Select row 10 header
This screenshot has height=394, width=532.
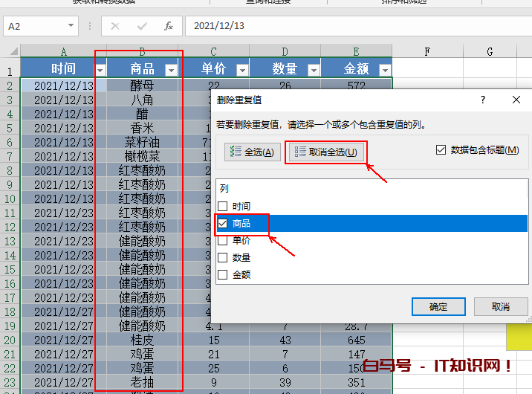[x=10, y=198]
